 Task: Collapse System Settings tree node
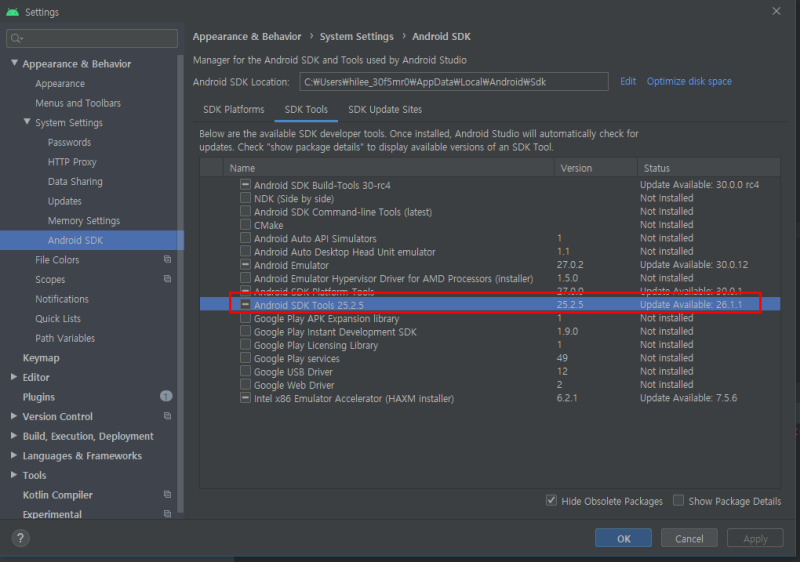27,122
